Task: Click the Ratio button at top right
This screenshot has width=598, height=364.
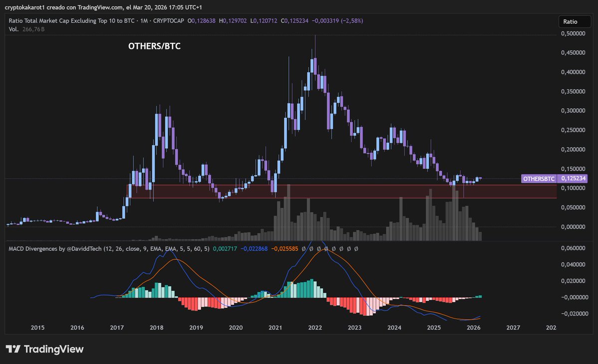Action: 575,22
